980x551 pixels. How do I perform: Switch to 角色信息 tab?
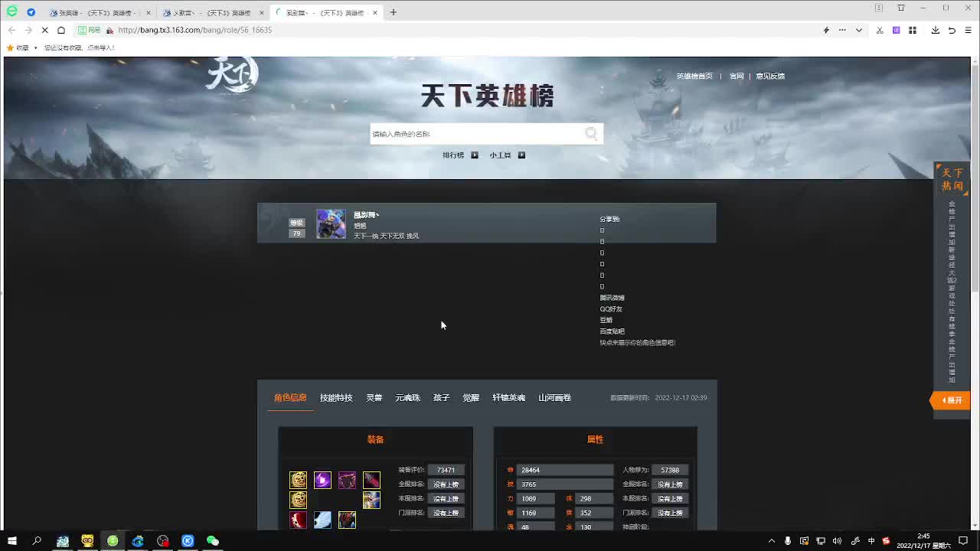point(290,398)
